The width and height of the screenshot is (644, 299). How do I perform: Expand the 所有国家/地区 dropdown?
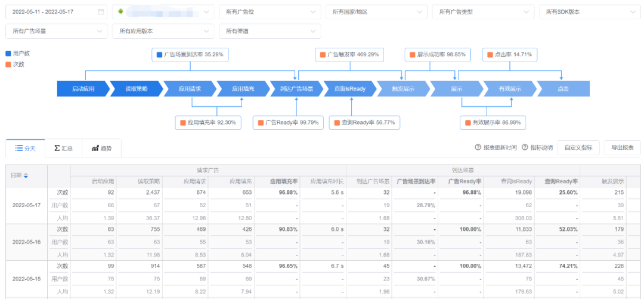click(x=376, y=11)
